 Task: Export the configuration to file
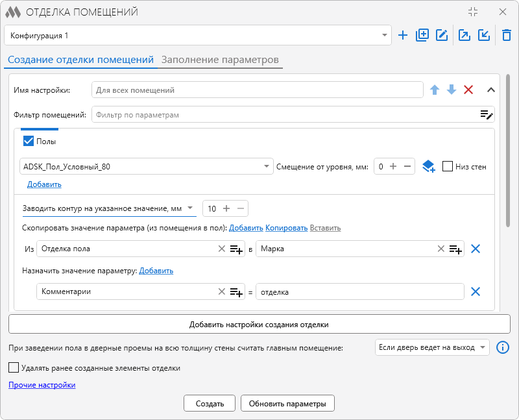pyautogui.click(x=465, y=35)
